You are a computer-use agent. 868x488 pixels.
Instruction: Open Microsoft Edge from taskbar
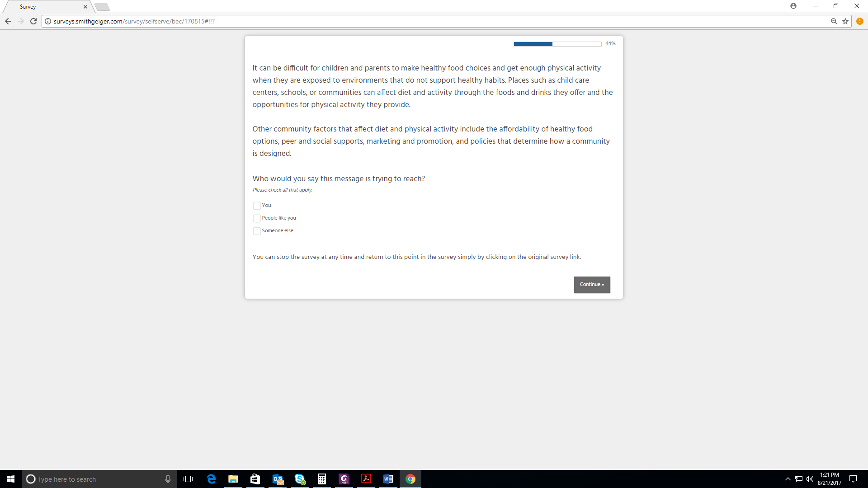(211, 479)
